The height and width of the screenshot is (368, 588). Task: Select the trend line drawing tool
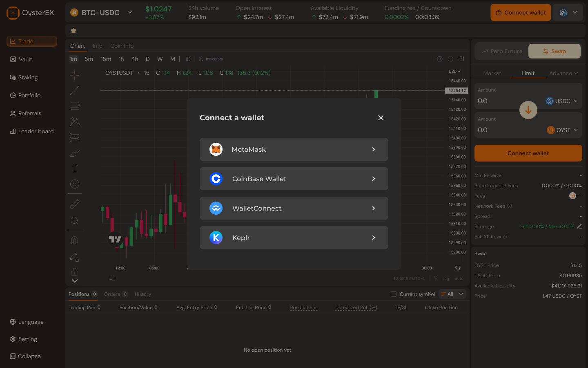coord(75,90)
